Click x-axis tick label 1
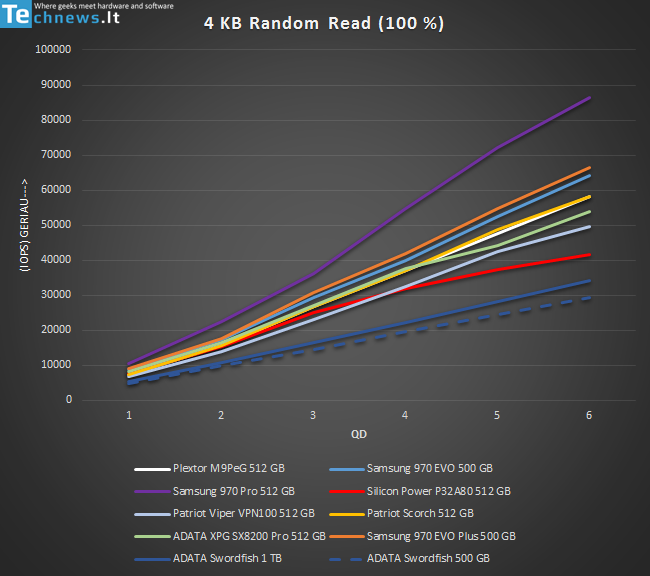This screenshot has height=576, width=650. (129, 415)
